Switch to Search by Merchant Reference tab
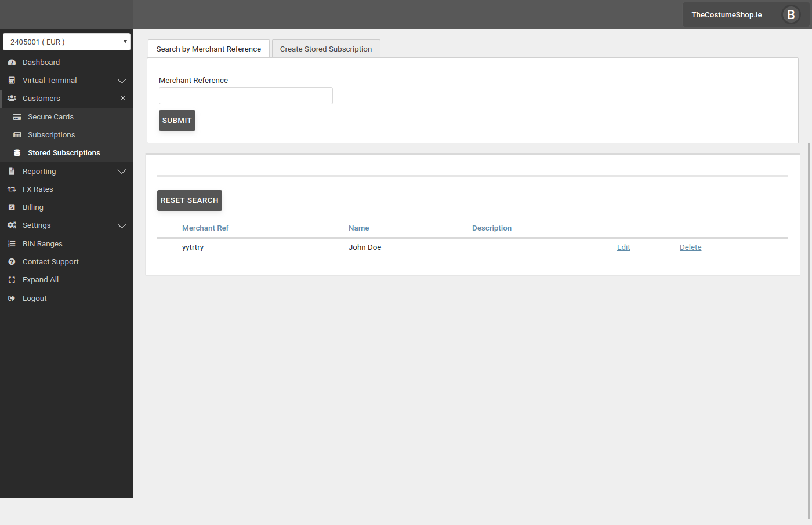The width and height of the screenshot is (812, 525). pyautogui.click(x=209, y=49)
